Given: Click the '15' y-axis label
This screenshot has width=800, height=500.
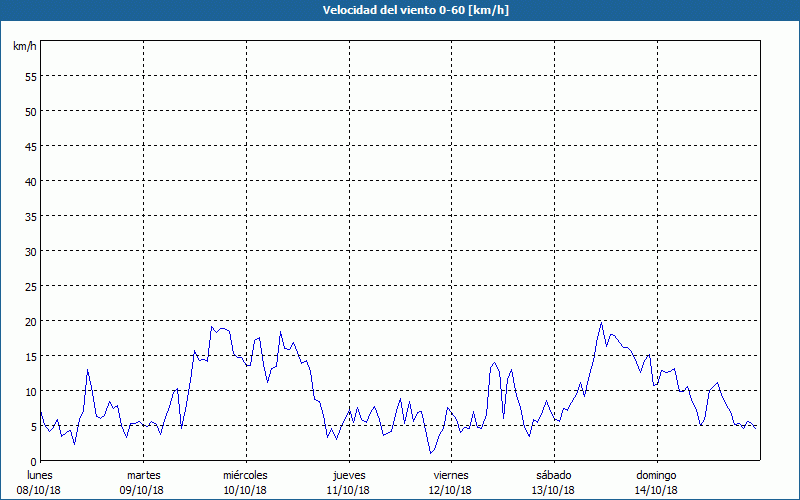Looking at the screenshot, I should (31, 357).
